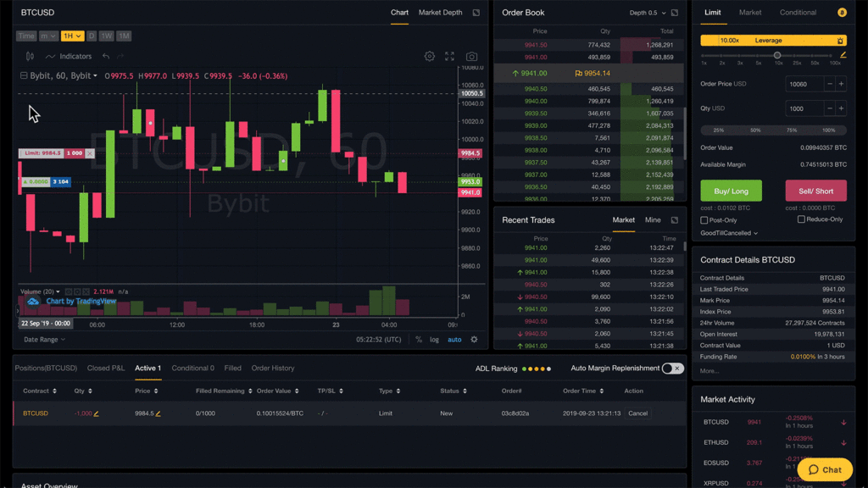Edit the active order quantity pencil
This screenshot has width=868, height=488.
click(97, 413)
